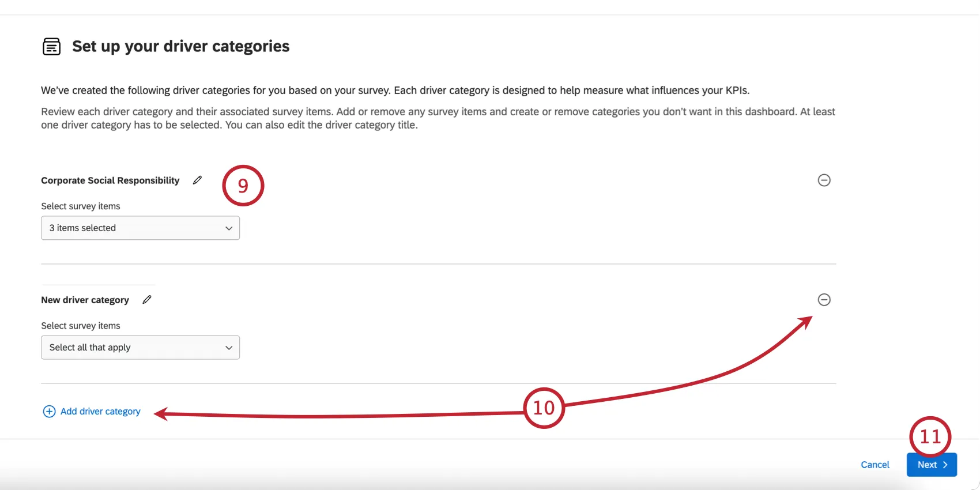Click the Set up your driver categories heading
The width and height of the screenshot is (980, 490).
(181, 46)
